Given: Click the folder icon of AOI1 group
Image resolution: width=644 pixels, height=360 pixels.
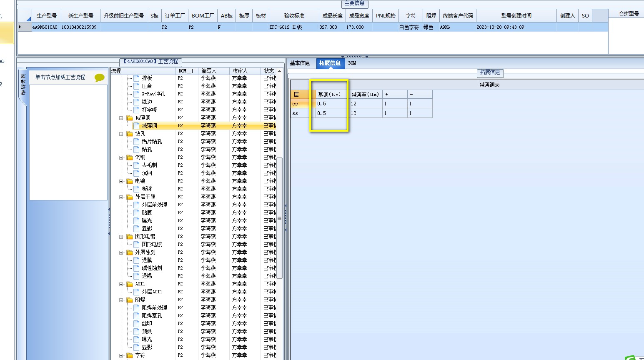Looking at the screenshot, I should coord(130,284).
